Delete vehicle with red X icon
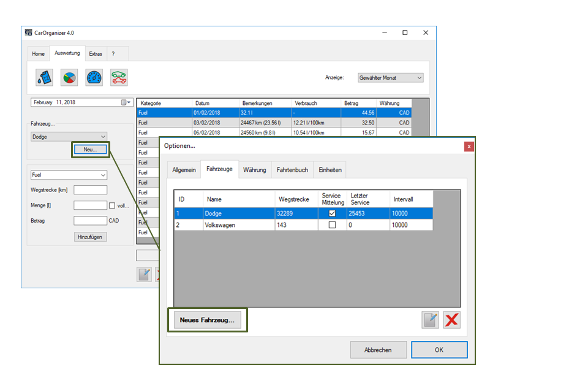 [452, 320]
